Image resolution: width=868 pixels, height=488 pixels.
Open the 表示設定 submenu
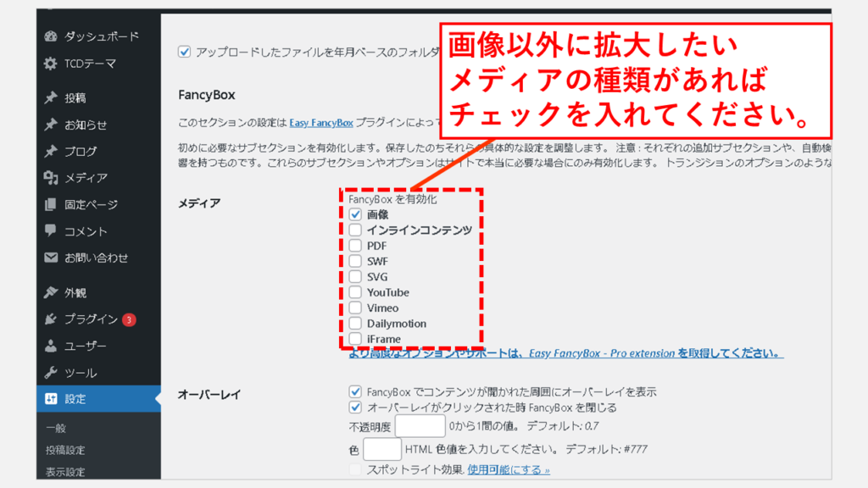[65, 472]
